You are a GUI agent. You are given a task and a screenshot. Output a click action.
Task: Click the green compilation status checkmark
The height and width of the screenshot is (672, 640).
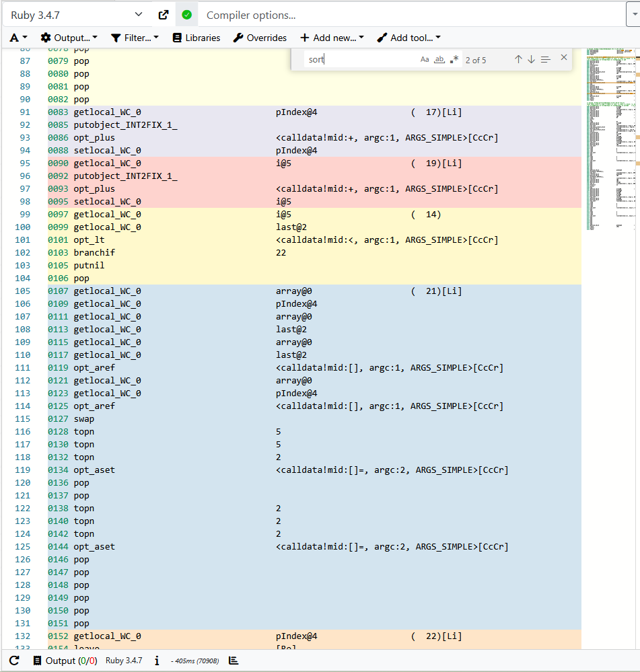point(186,14)
